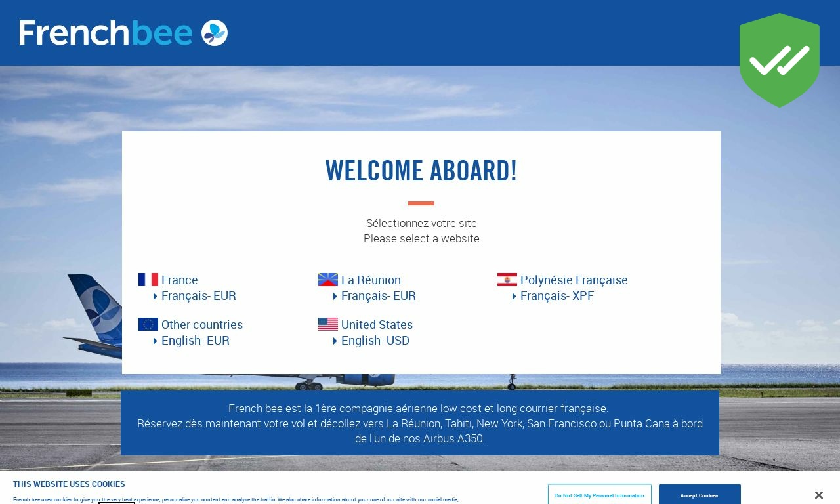840x504 pixels.
Task: Select the Polynésie Française site link
Action: pyautogui.click(x=574, y=280)
